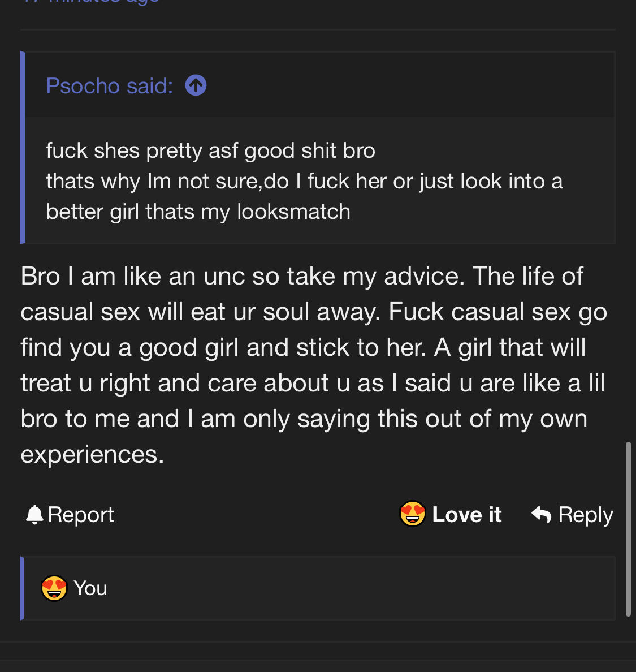Screen dimensions: 636x672
Task: Reply to this post
Action: [572, 514]
